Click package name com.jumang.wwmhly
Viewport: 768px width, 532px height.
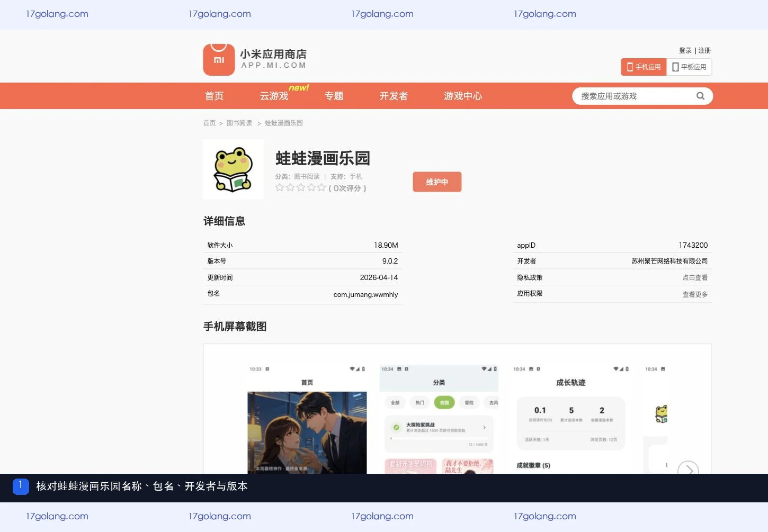[x=365, y=294]
